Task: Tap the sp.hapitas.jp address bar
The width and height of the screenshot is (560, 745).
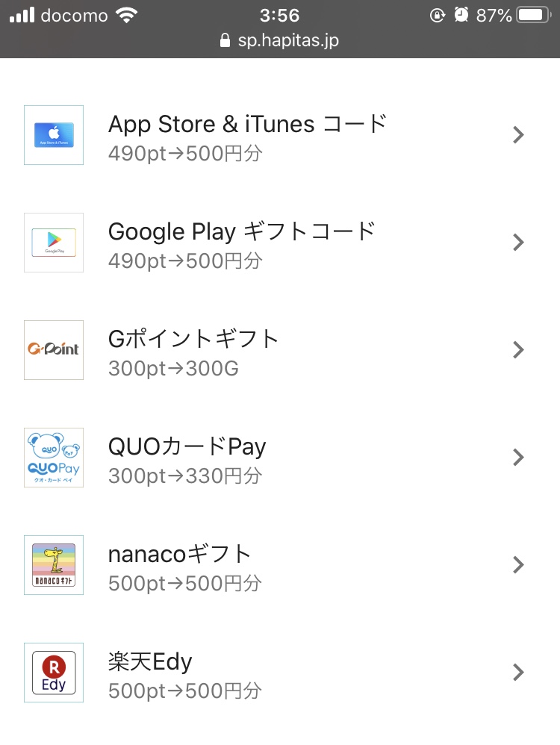Action: (x=279, y=40)
